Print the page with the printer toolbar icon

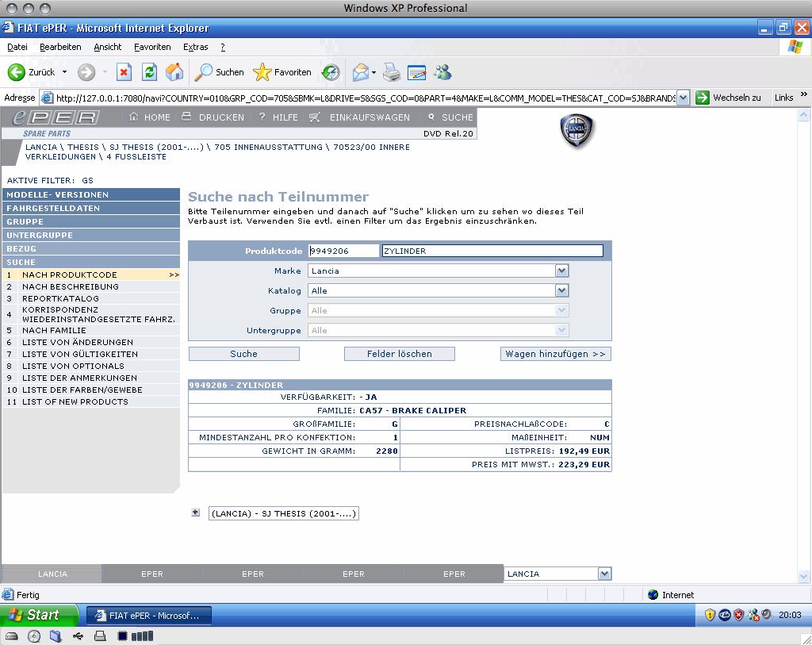392,72
